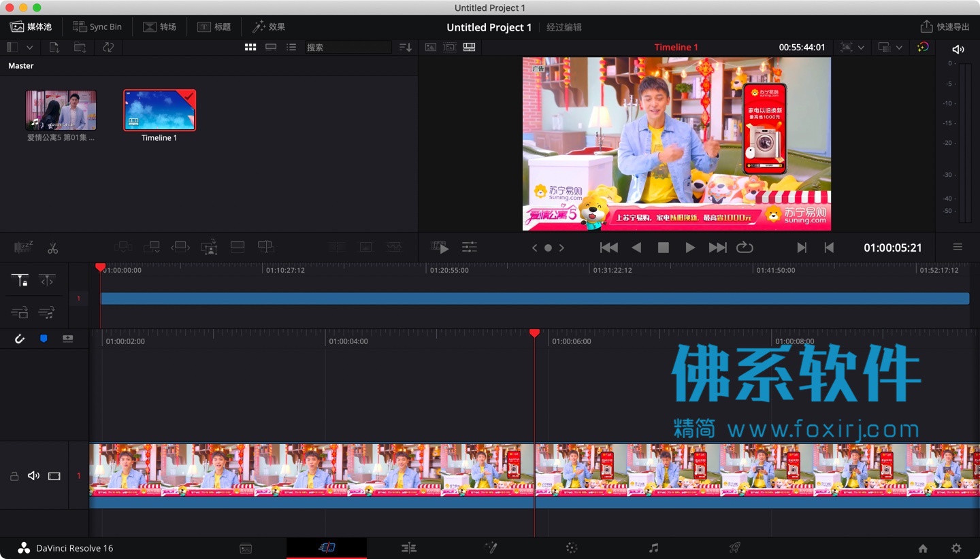This screenshot has height=559, width=980.
Task: Play the timeline forward
Action: (690, 248)
